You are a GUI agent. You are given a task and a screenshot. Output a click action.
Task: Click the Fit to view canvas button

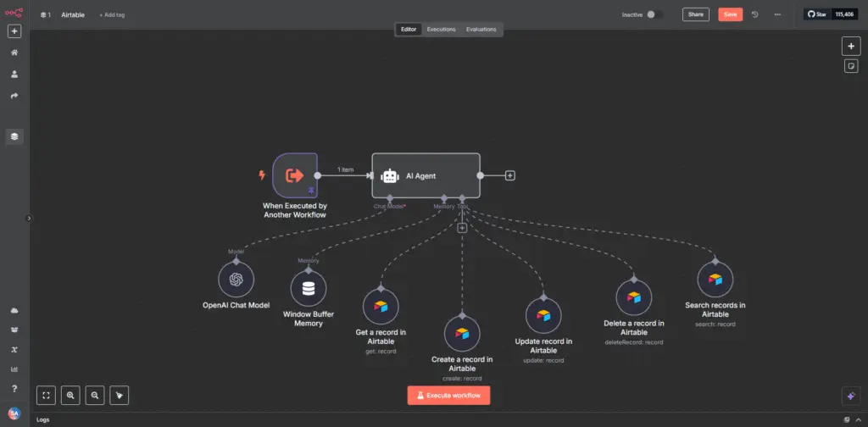(46, 395)
